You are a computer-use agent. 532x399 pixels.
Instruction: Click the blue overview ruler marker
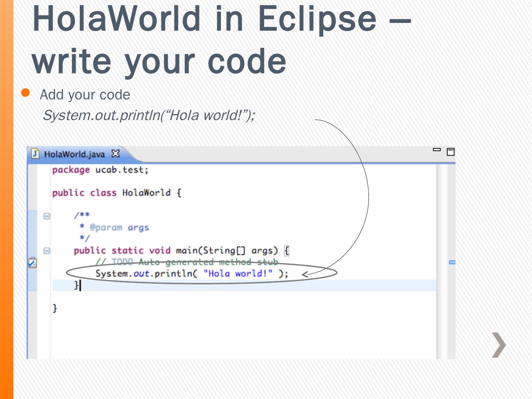[452, 262]
